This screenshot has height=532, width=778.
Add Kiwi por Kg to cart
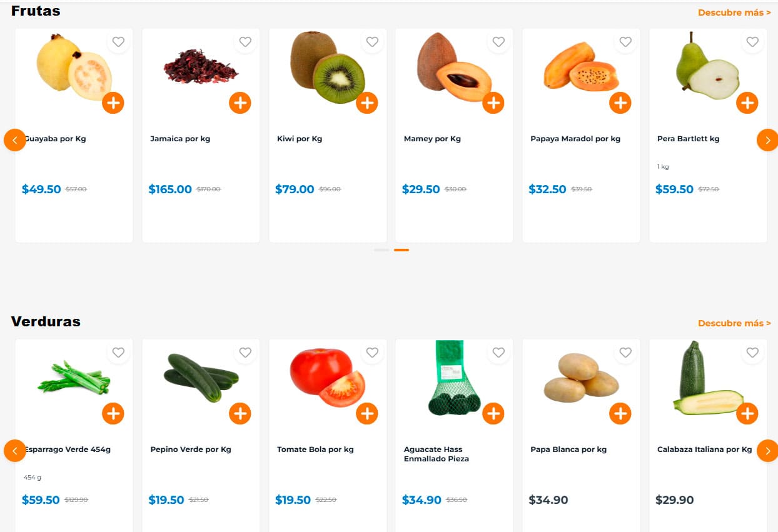pyautogui.click(x=366, y=103)
